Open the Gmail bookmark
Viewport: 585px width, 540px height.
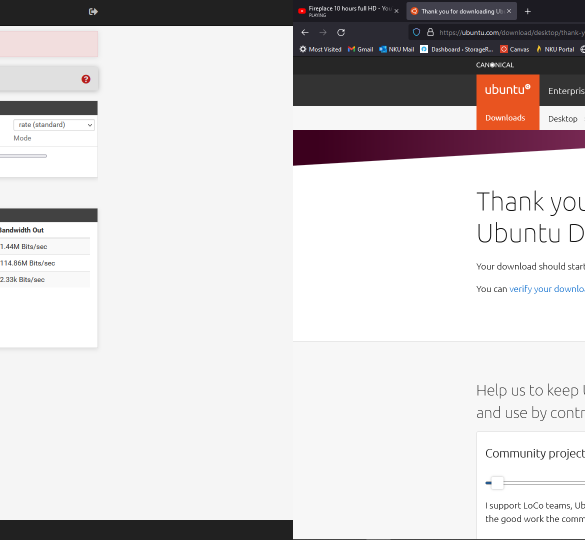(x=360, y=49)
